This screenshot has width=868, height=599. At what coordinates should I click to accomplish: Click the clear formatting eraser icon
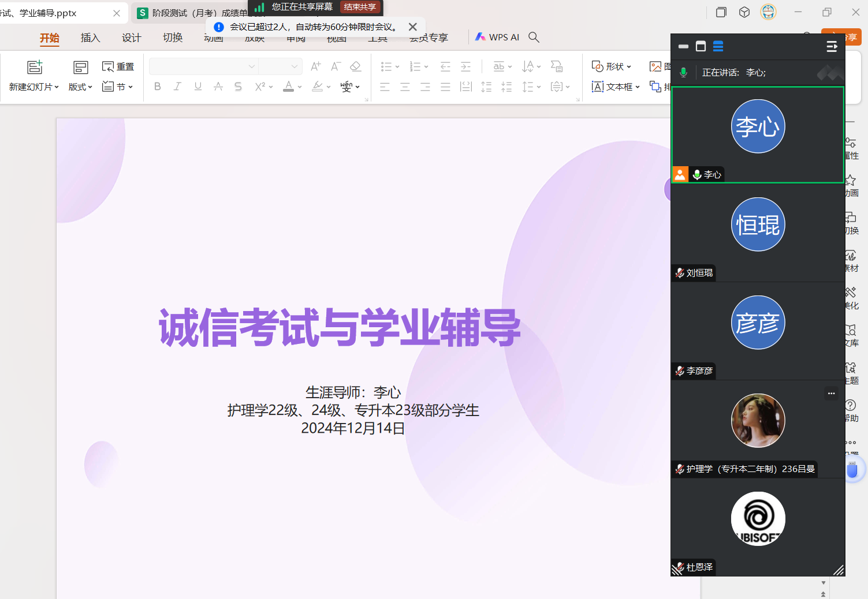point(356,66)
